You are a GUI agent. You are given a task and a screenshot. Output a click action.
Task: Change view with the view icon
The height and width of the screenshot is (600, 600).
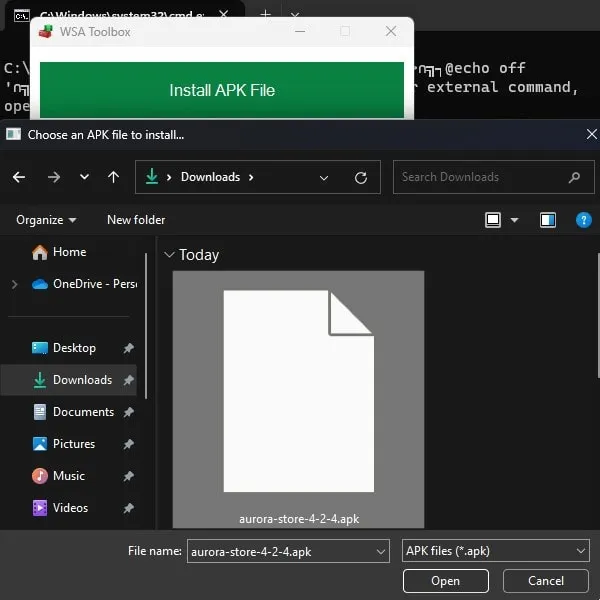[493, 220]
